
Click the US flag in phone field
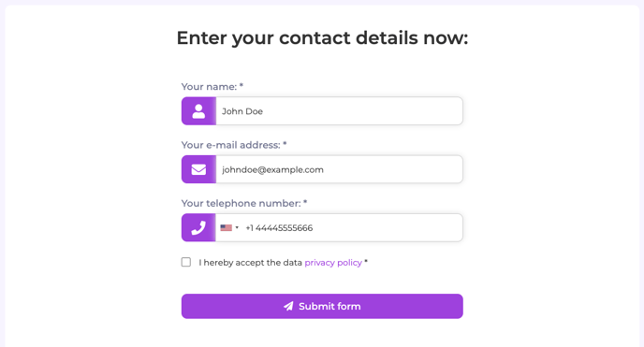226,227
